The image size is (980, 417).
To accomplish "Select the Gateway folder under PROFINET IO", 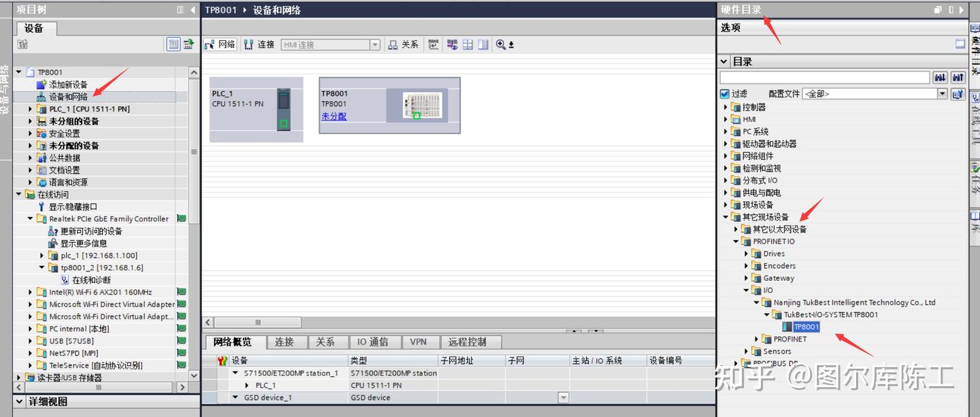I will 779,278.
